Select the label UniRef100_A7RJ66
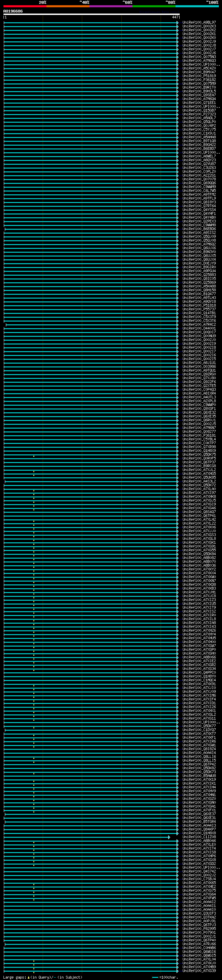222x980 pixels. point(199,944)
